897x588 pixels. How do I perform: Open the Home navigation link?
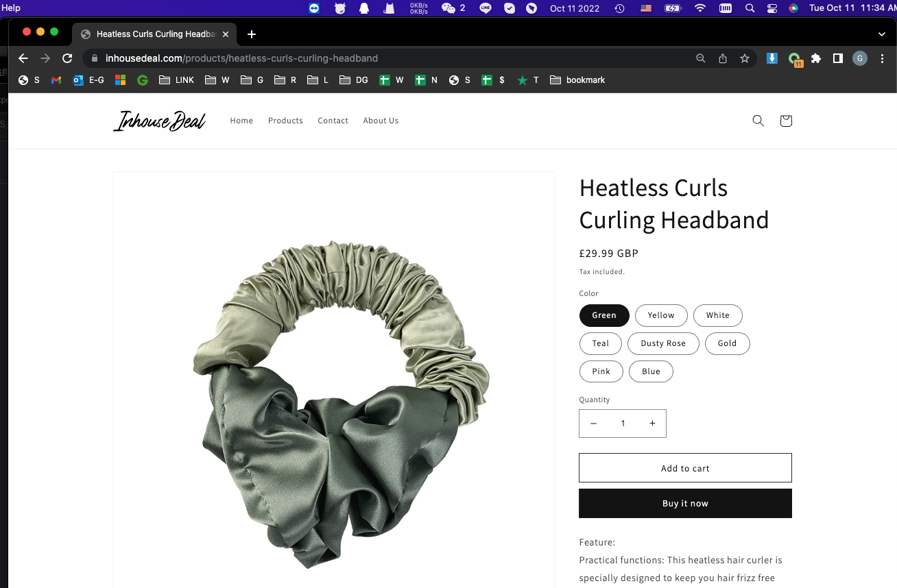pos(241,121)
